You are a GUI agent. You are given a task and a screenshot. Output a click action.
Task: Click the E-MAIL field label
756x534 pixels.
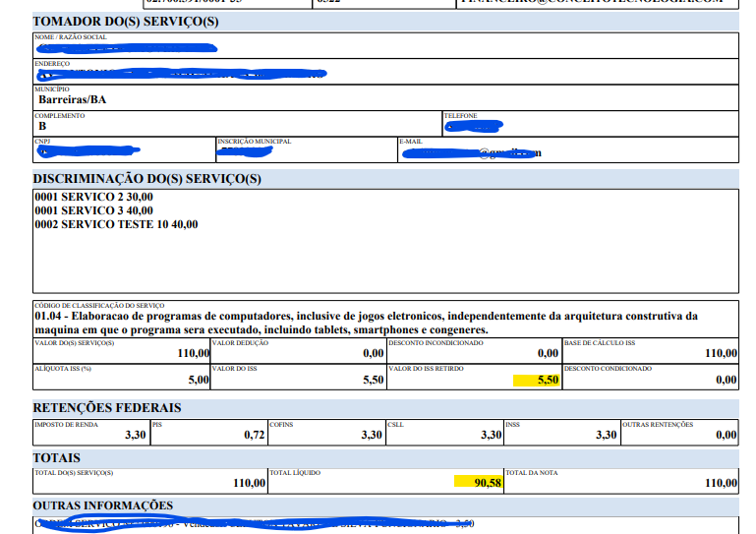pyautogui.click(x=411, y=142)
